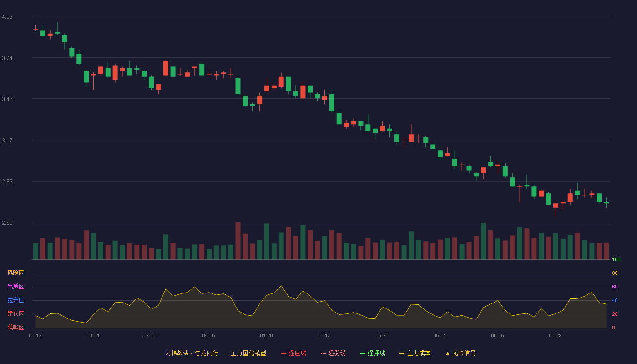Click the green 强撑线 legend line marker
637x364 pixels.
[363, 354]
